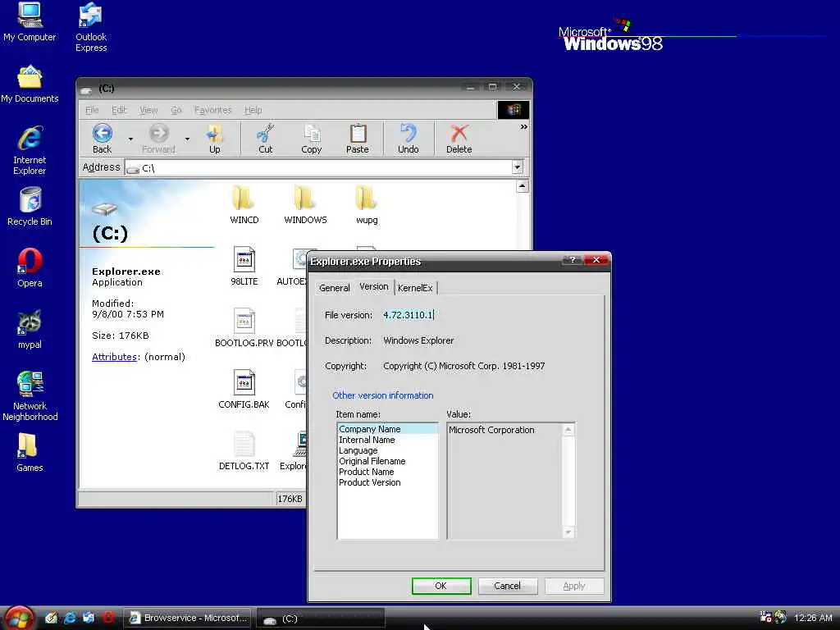Viewport: 840px width, 630px height.
Task: Click the File version value field
Action: coord(409,315)
